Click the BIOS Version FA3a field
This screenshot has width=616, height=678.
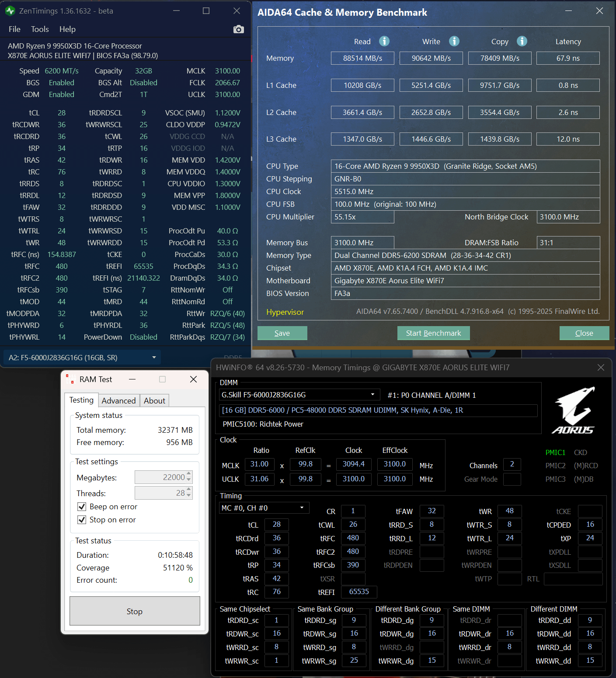465,293
